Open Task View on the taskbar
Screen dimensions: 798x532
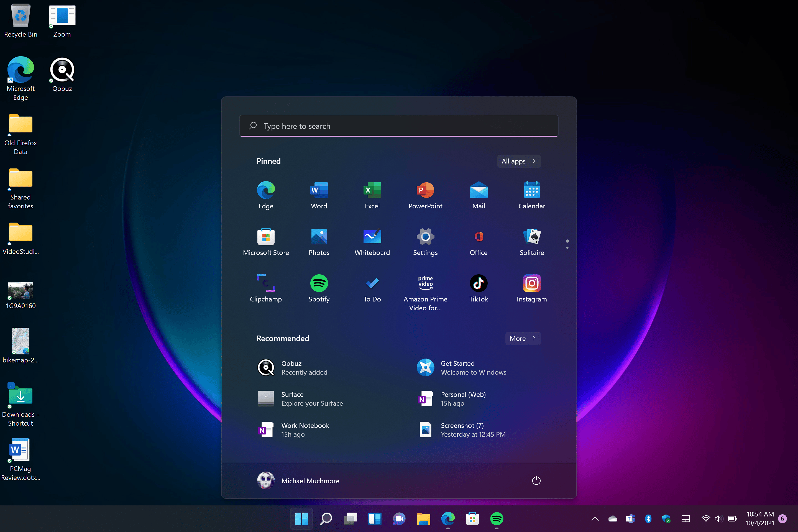[351, 518]
